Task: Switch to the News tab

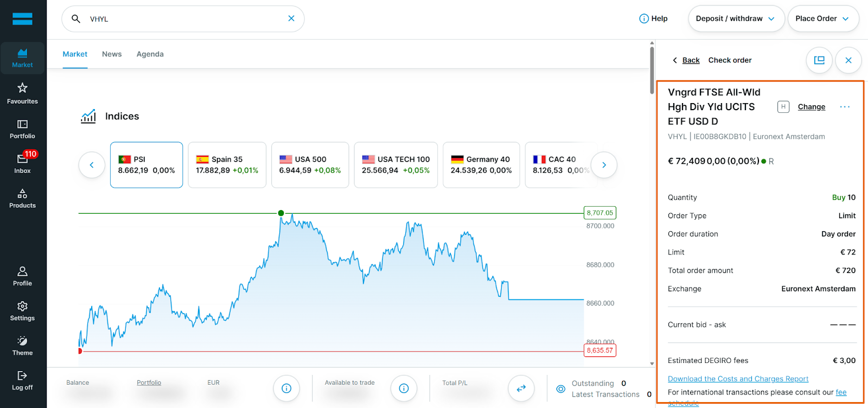Action: (x=112, y=54)
